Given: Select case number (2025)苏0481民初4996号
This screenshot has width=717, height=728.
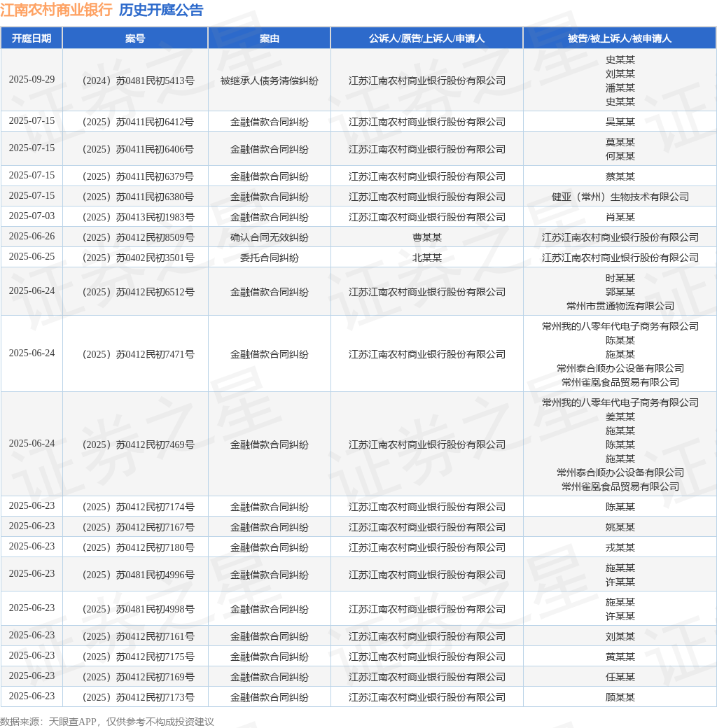Looking at the screenshot, I should (x=139, y=575).
